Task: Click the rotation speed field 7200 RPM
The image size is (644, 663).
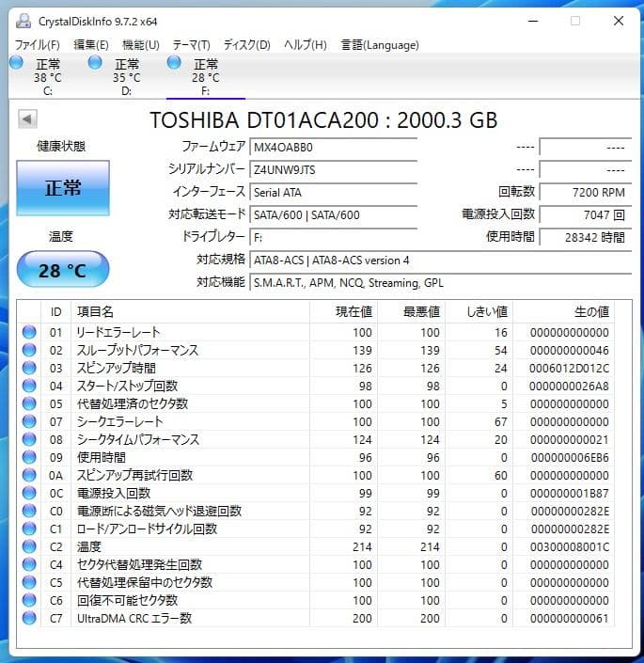Action: pos(586,193)
